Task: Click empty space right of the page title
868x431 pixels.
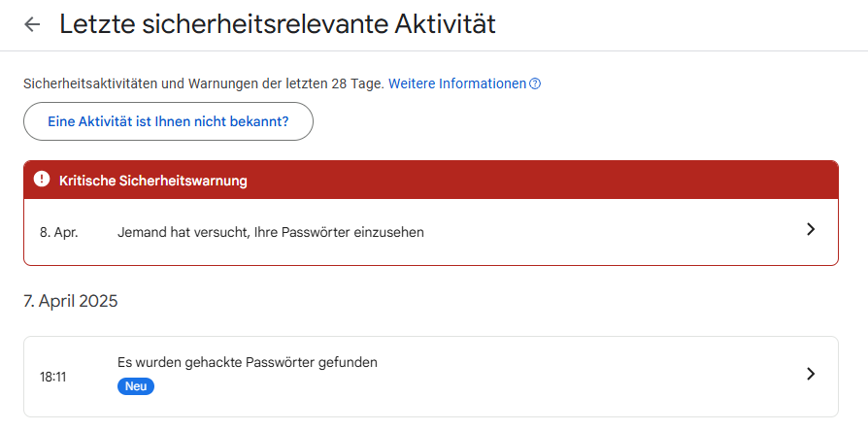Action: 680,25
